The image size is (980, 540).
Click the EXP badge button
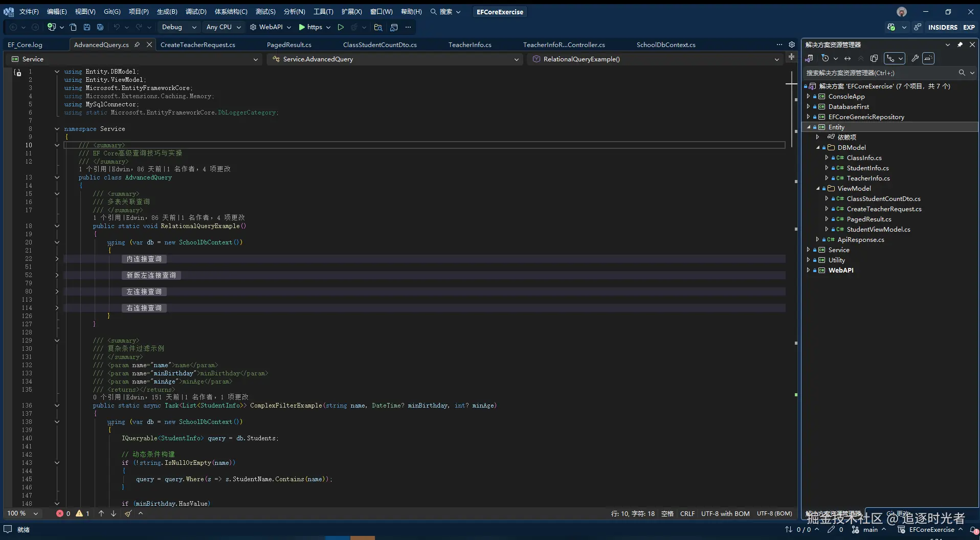tap(969, 27)
